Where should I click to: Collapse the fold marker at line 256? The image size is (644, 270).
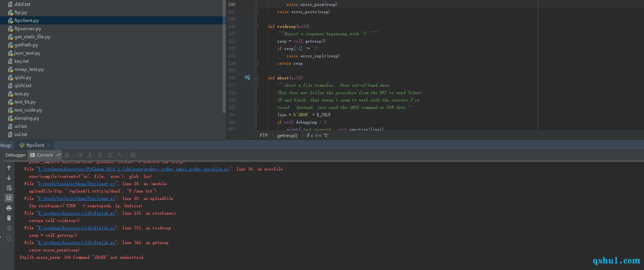click(x=256, y=78)
